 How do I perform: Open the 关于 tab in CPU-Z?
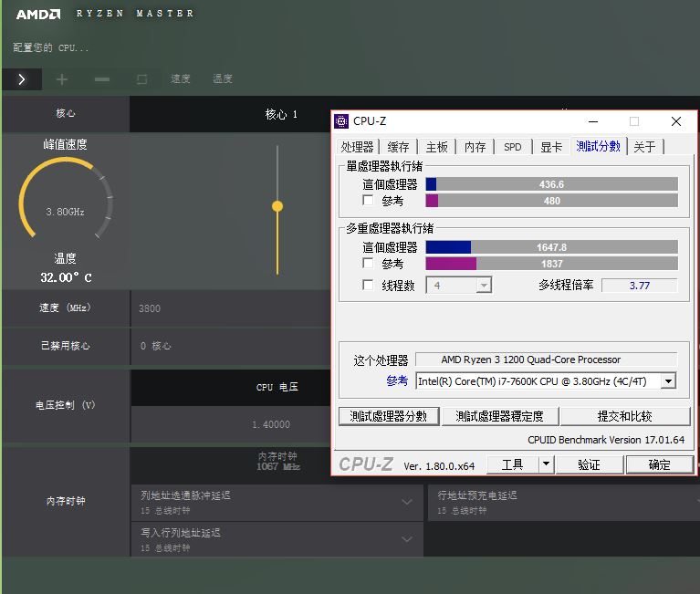click(x=644, y=147)
